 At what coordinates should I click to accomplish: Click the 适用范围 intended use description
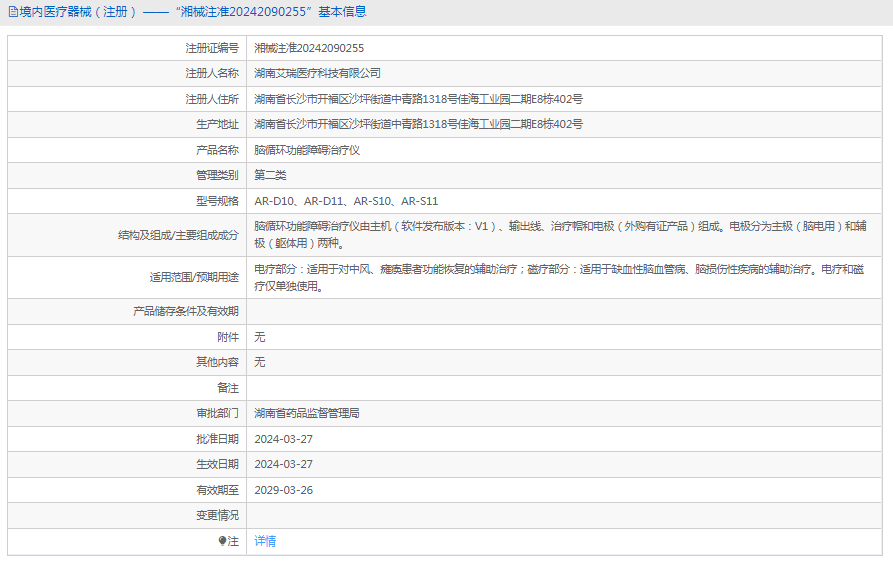[x=559, y=277]
